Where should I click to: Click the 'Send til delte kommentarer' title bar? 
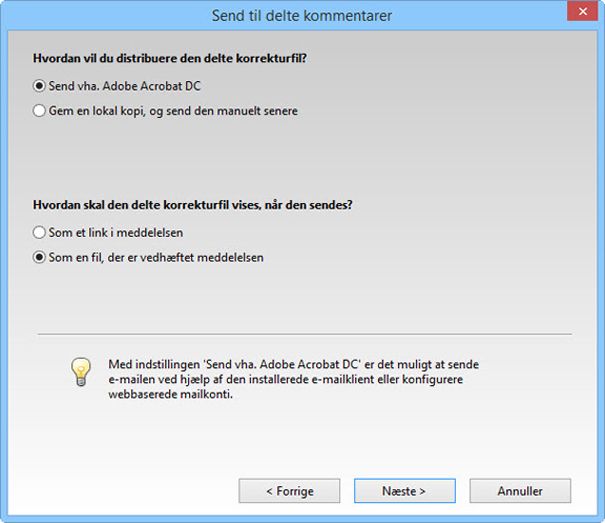click(x=302, y=16)
